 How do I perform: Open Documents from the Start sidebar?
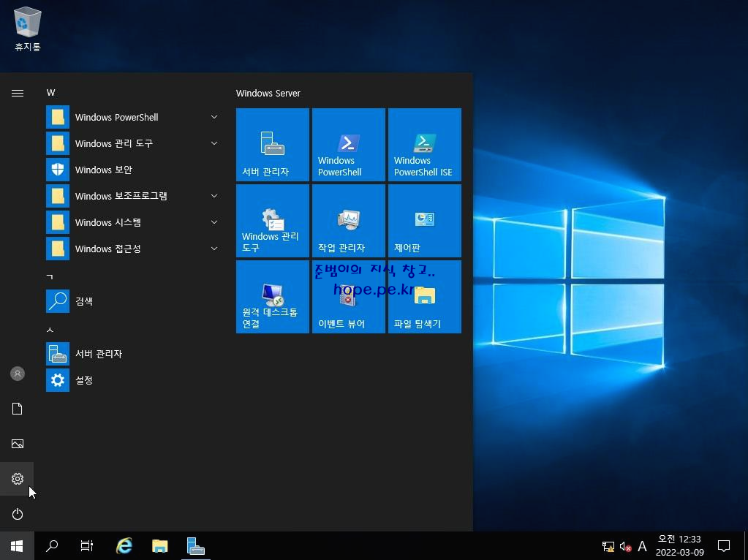pos(17,409)
